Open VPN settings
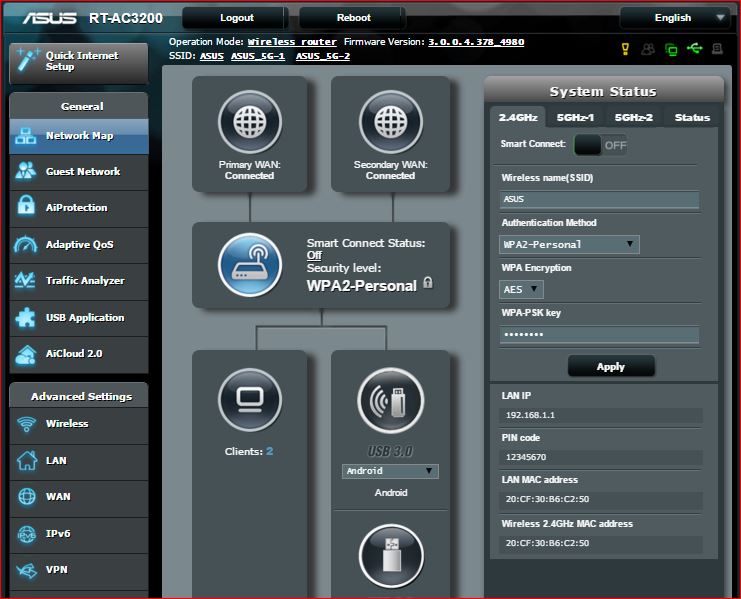The width and height of the screenshot is (741, 599). coord(78,570)
